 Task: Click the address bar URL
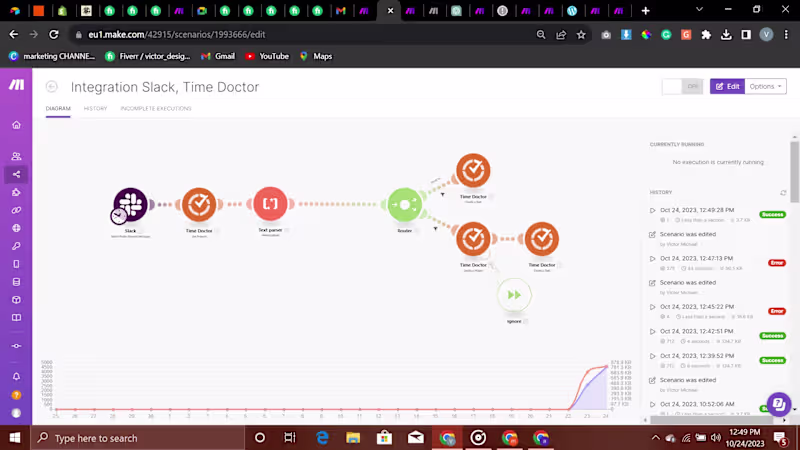pyautogui.click(x=177, y=35)
